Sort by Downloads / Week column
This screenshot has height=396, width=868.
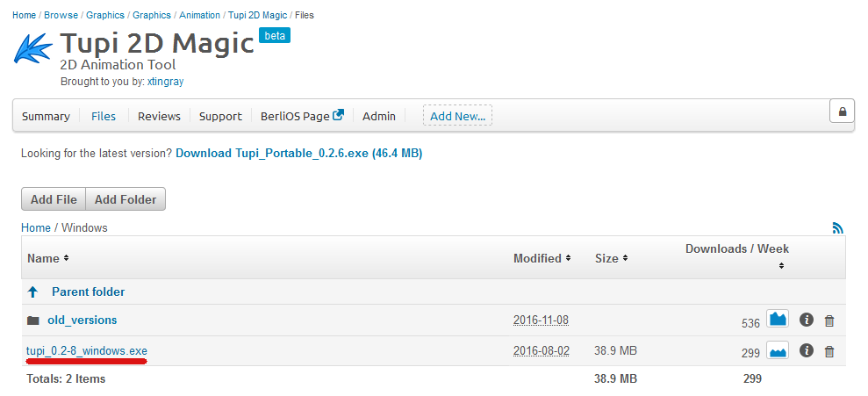coord(737,248)
